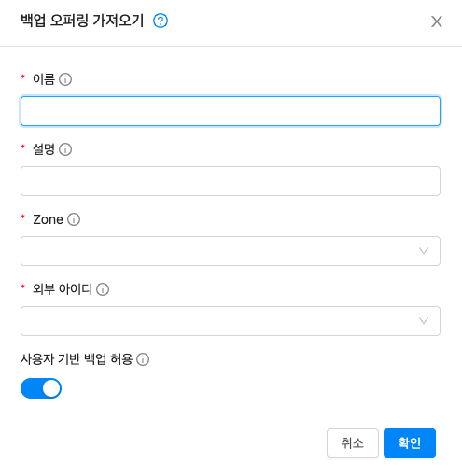Click the chevron arrow in 외부 아이디 selector

pyautogui.click(x=424, y=321)
